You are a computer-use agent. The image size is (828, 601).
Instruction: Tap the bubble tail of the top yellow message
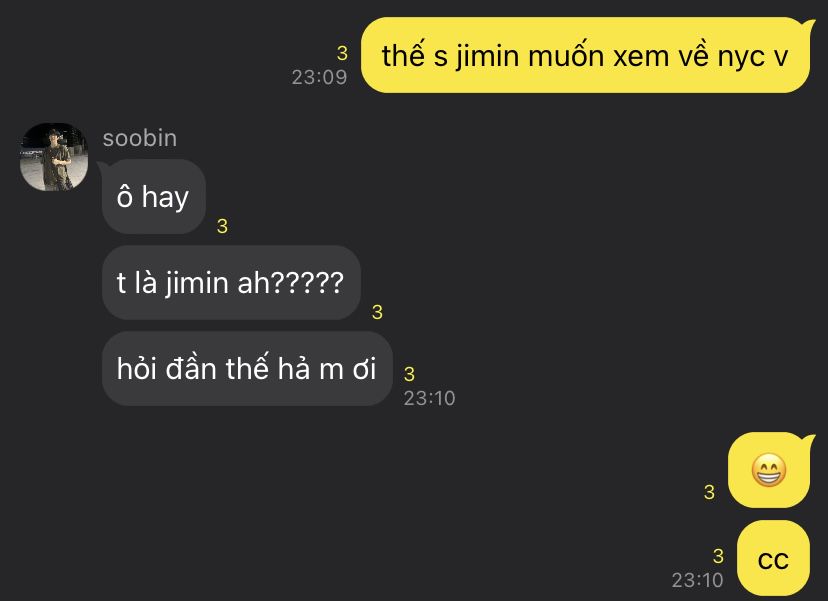point(808,25)
